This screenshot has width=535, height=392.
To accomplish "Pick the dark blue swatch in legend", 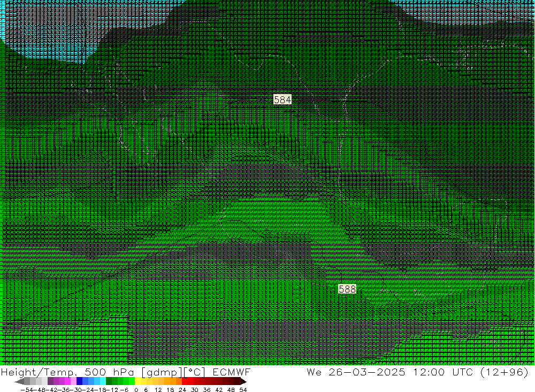I will pos(80,381).
